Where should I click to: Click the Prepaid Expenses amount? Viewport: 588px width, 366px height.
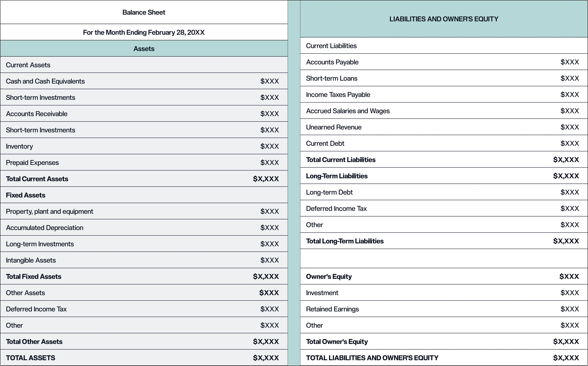click(269, 162)
